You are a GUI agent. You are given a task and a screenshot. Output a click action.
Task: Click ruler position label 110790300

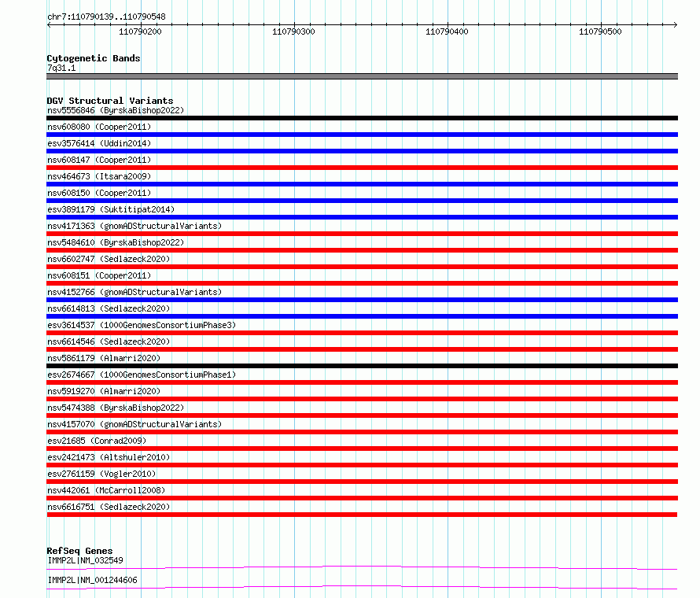[x=293, y=31]
